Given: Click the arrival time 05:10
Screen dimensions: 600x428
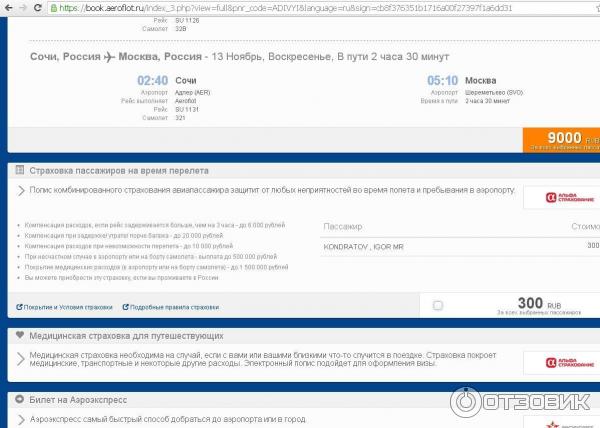Looking at the screenshot, I should coord(443,81).
